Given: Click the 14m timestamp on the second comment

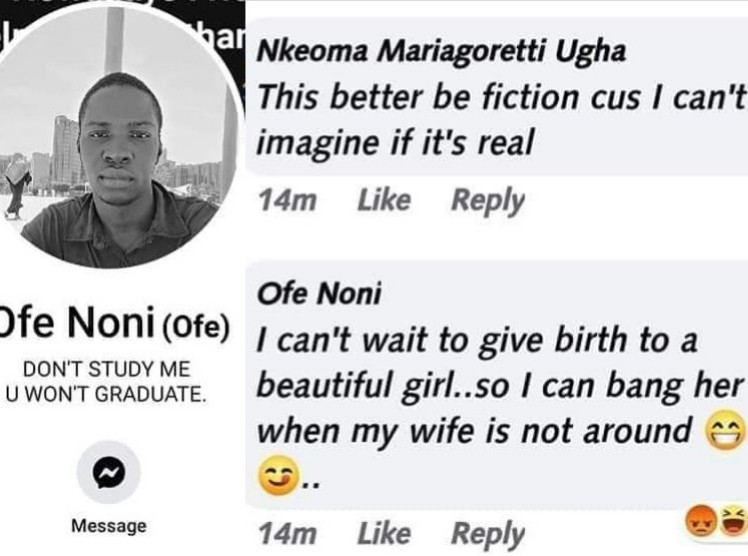Looking at the screenshot, I should pos(287,535).
